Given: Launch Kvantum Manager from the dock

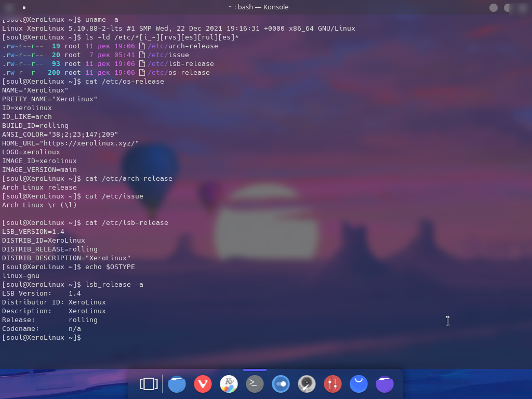Looking at the screenshot, I should point(229,384).
